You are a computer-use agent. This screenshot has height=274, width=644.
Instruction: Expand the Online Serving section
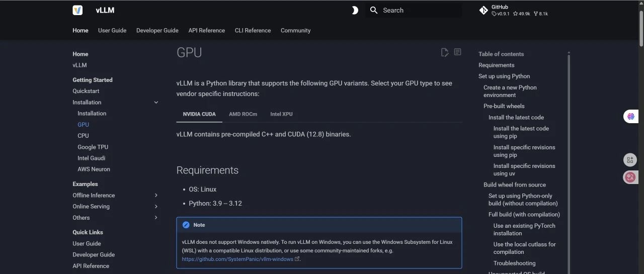pos(156,207)
